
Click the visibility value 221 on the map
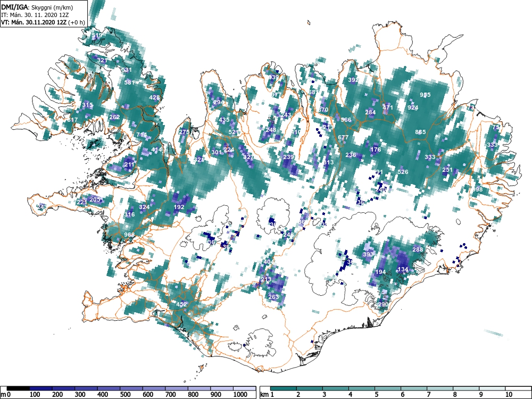point(82,202)
